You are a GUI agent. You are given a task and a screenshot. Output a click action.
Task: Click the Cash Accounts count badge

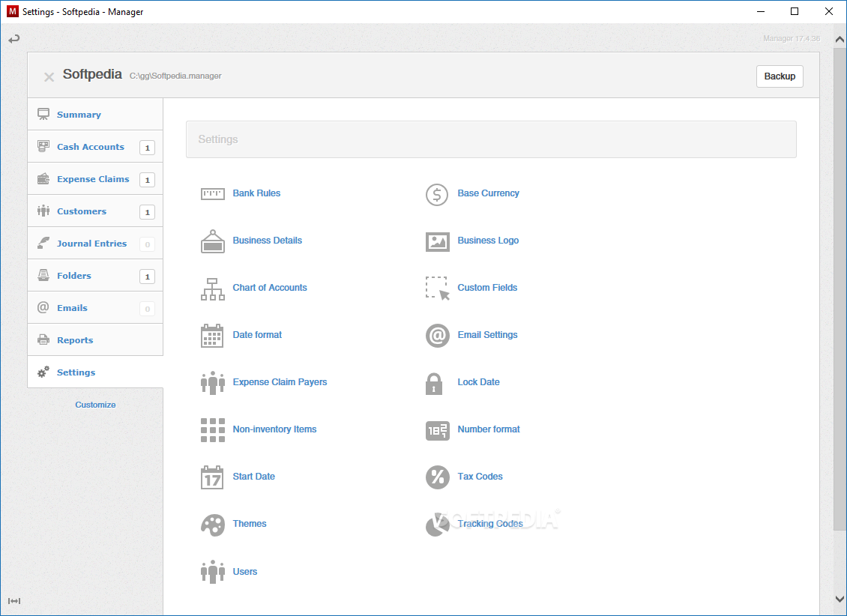147,148
